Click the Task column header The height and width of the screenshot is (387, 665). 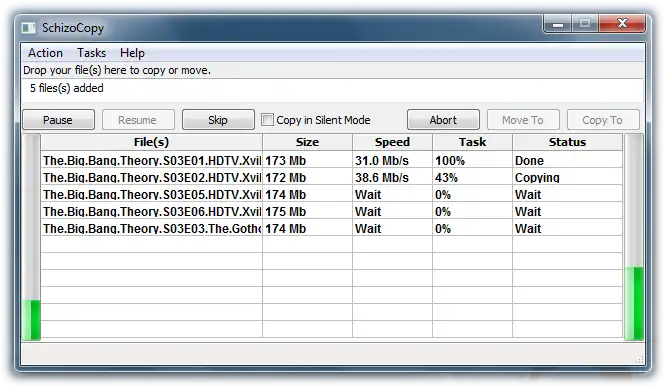(x=472, y=142)
